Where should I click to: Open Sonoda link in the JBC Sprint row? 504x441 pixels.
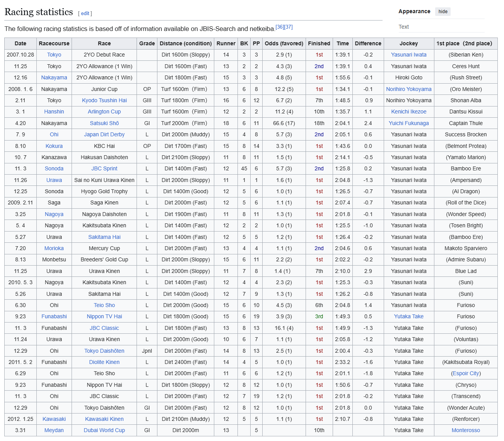click(x=54, y=169)
